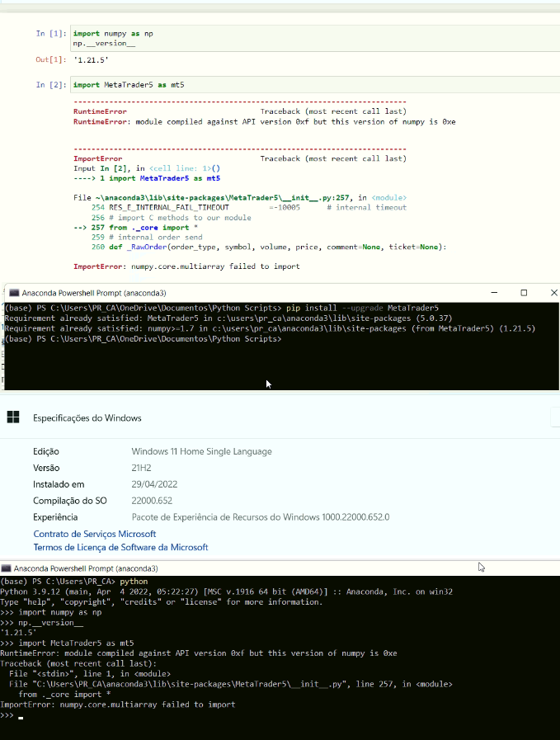Click the traceback '<module>' link text

388,198
